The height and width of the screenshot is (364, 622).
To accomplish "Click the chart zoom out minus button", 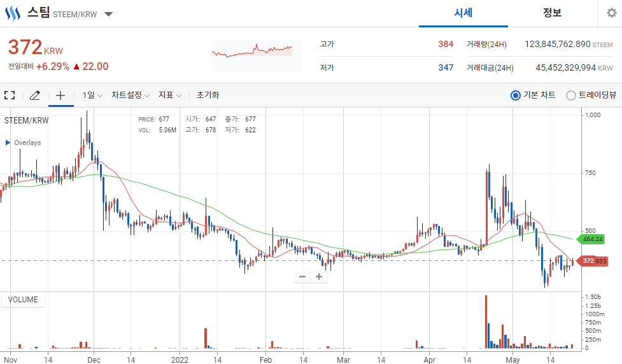I will [302, 277].
